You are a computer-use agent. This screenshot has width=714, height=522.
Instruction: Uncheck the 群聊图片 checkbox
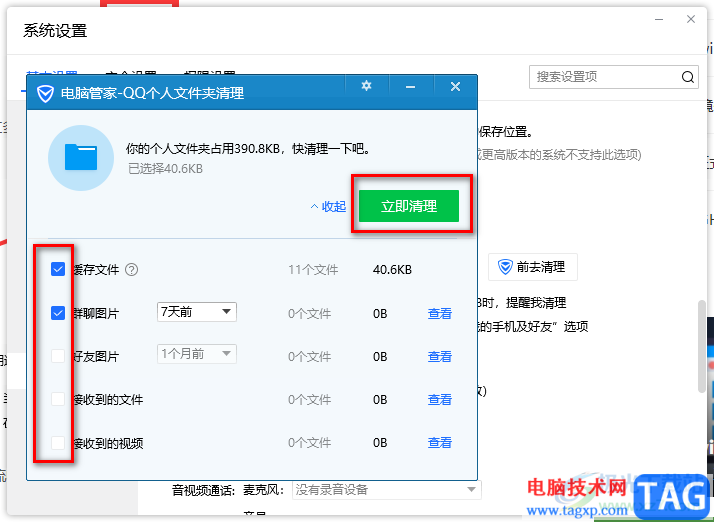[58, 313]
